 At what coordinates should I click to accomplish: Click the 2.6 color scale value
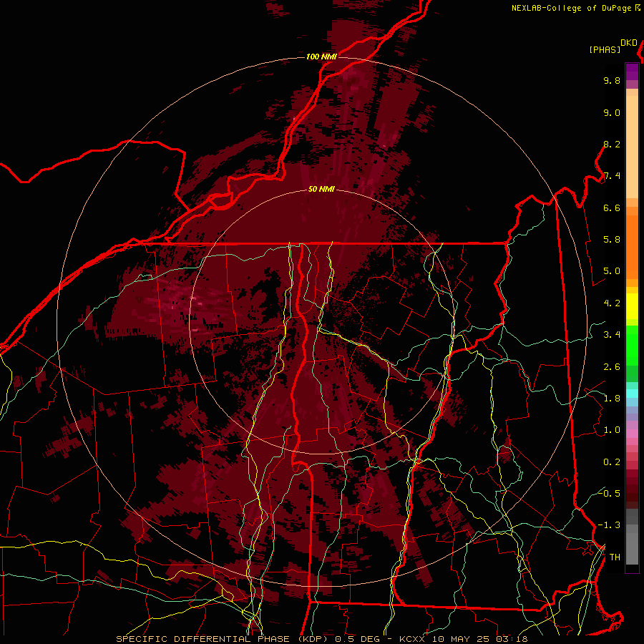click(x=612, y=367)
